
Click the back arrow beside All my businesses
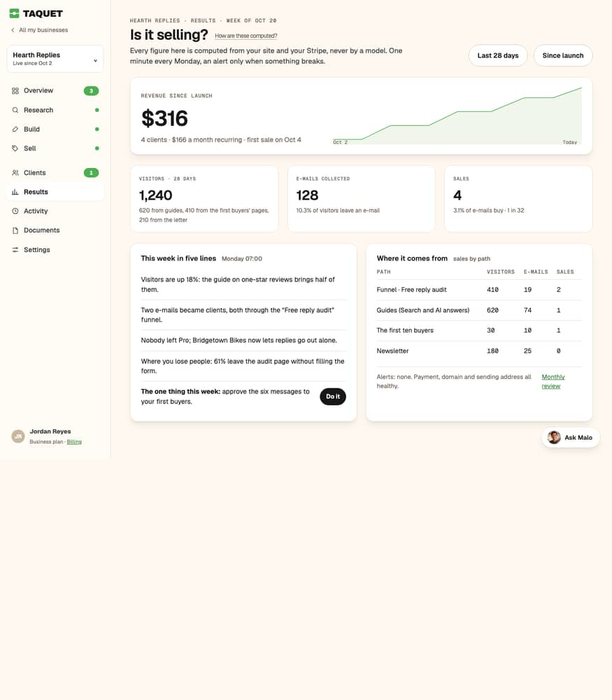click(x=13, y=30)
